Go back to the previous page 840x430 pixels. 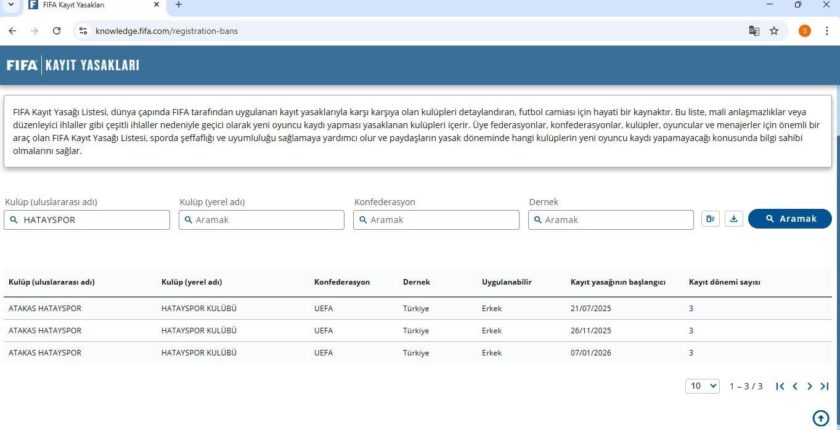pyautogui.click(x=12, y=31)
